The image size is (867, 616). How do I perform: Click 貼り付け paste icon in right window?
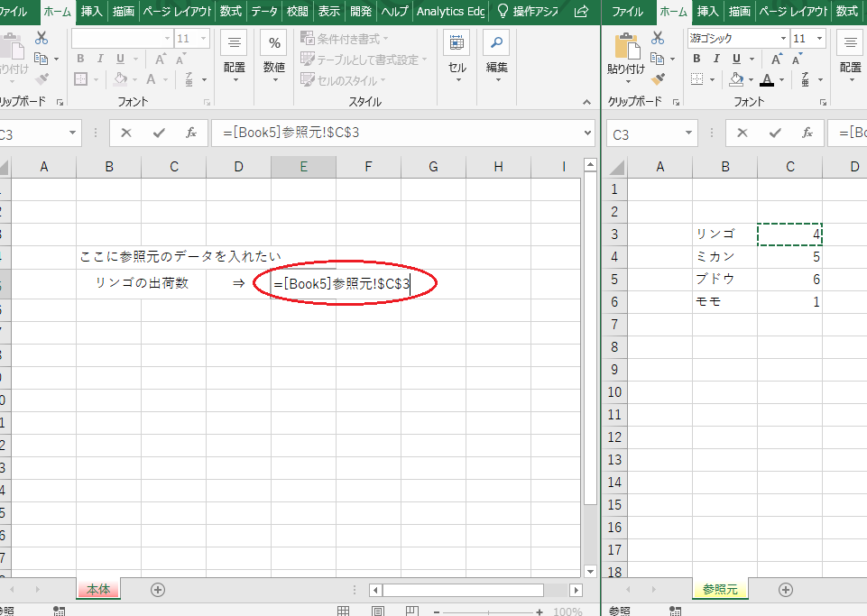[x=627, y=45]
